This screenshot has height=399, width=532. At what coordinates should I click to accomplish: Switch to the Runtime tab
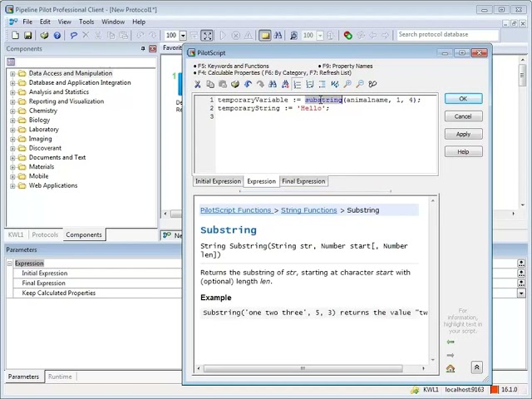coord(60,377)
